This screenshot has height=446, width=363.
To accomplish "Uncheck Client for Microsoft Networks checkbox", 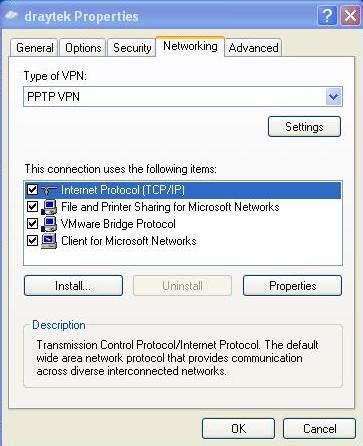I will pos(32,240).
